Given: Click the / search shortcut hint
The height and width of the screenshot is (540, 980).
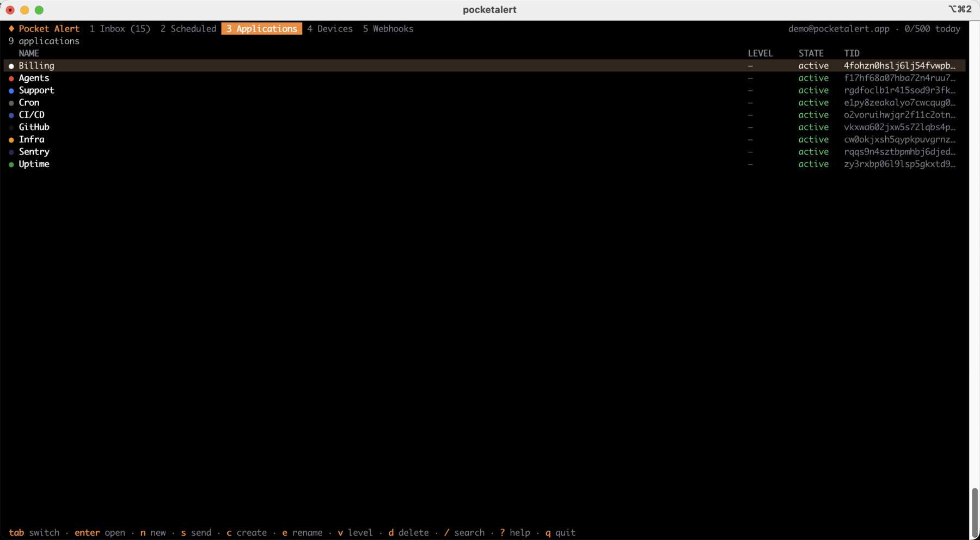Looking at the screenshot, I should pos(464,532).
